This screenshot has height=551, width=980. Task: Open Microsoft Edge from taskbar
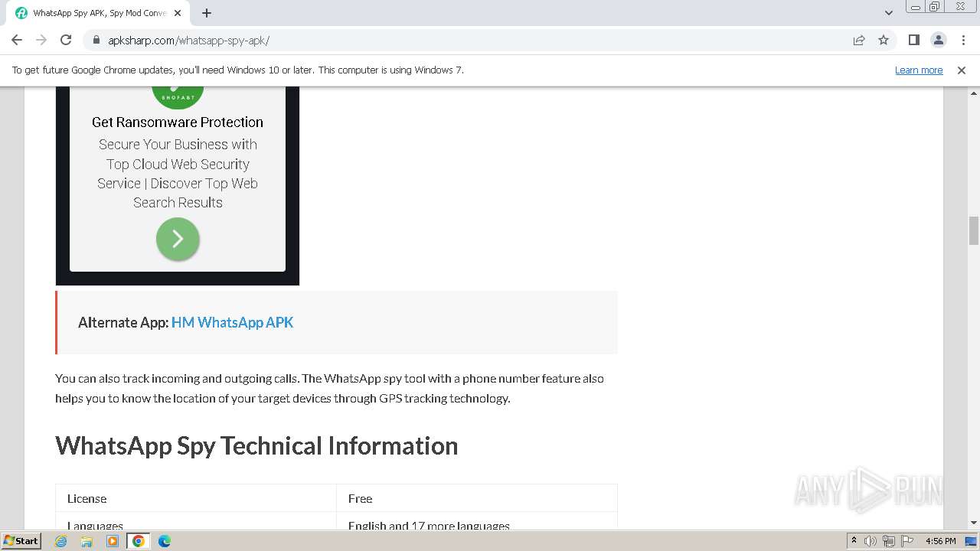pos(165,541)
